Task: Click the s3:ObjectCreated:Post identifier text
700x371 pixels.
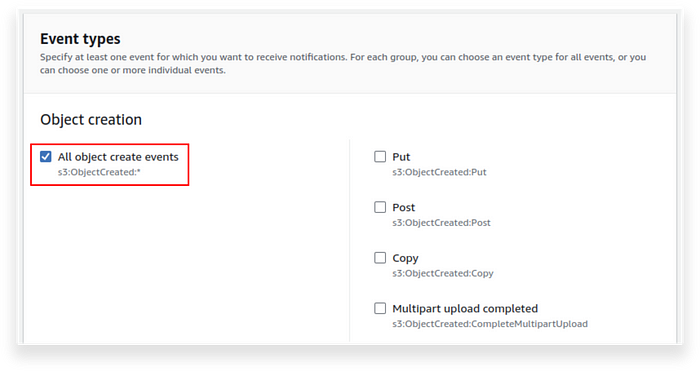Action: point(441,223)
